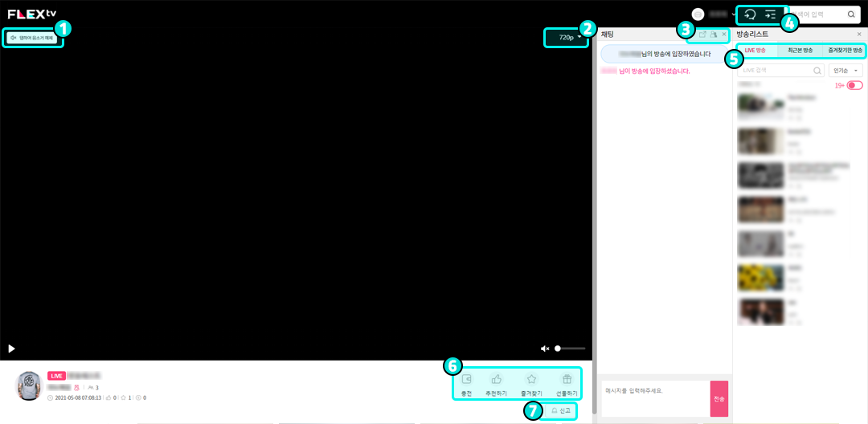Viewport: 868px width, 424px height.
Task: Click the tap-to-unmute button on video
Action: 32,38
